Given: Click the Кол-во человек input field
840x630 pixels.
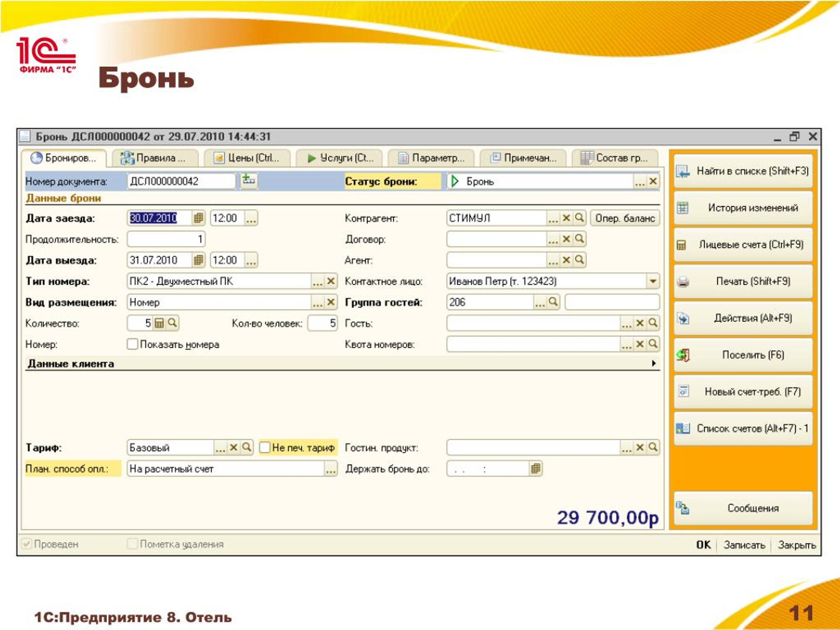Looking at the screenshot, I should pos(323,323).
